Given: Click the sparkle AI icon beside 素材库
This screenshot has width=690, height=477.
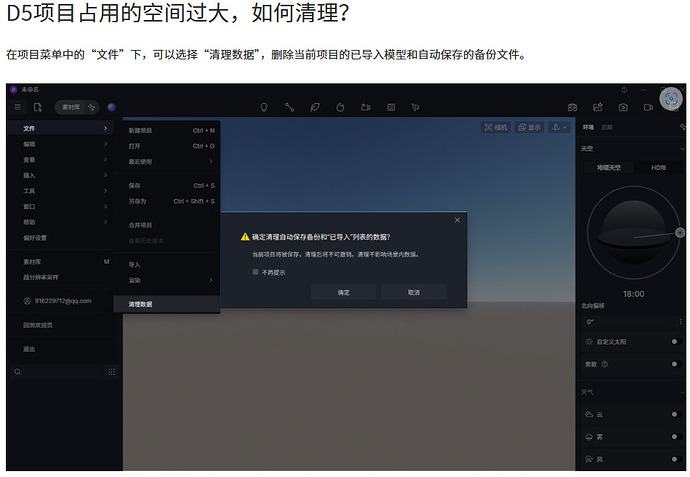Looking at the screenshot, I should tap(92, 107).
